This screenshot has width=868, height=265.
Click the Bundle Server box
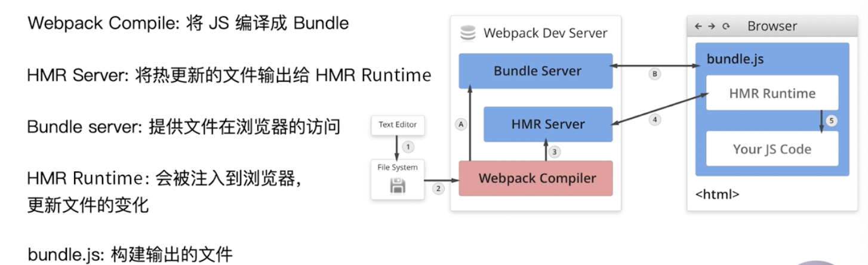(x=535, y=71)
